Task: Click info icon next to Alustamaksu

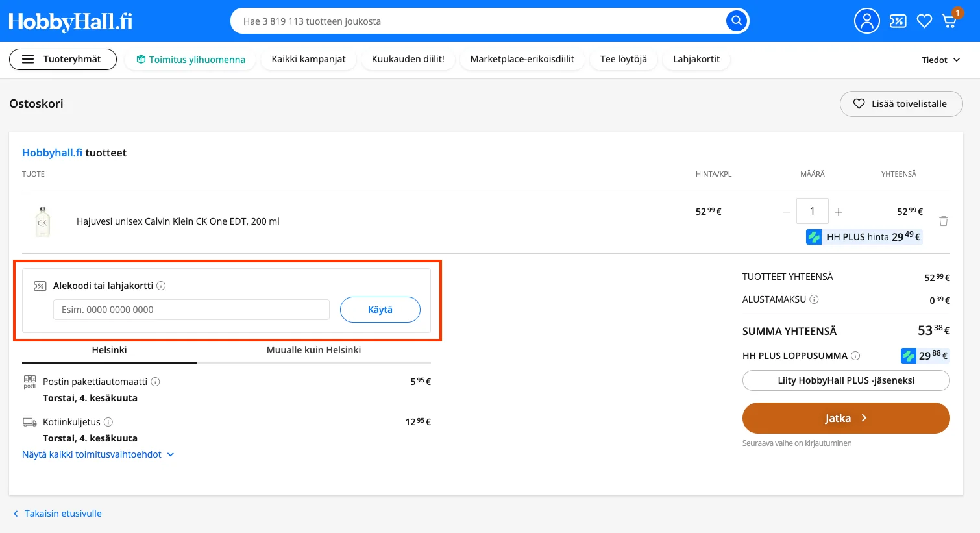Action: 814,299
